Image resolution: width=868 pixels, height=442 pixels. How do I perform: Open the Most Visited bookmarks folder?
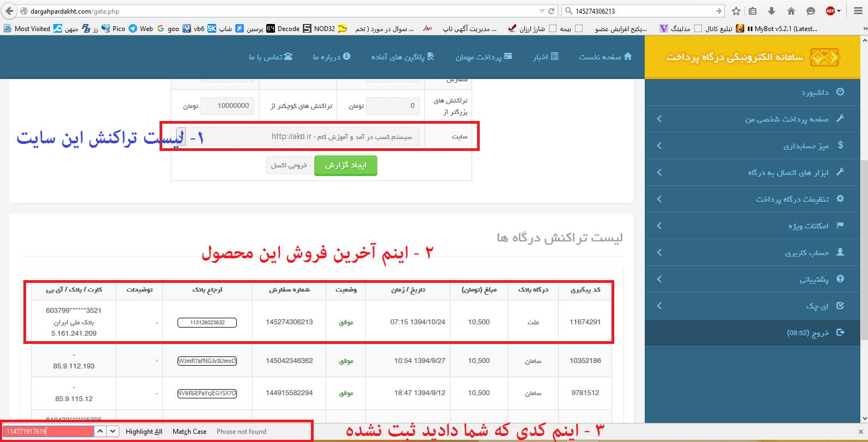(x=27, y=28)
